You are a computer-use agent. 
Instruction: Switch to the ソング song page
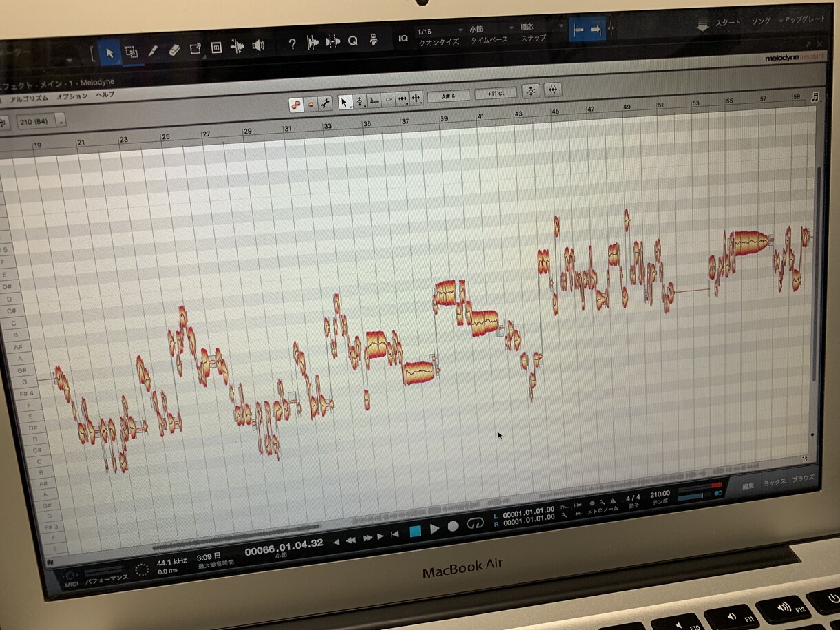coord(762,21)
